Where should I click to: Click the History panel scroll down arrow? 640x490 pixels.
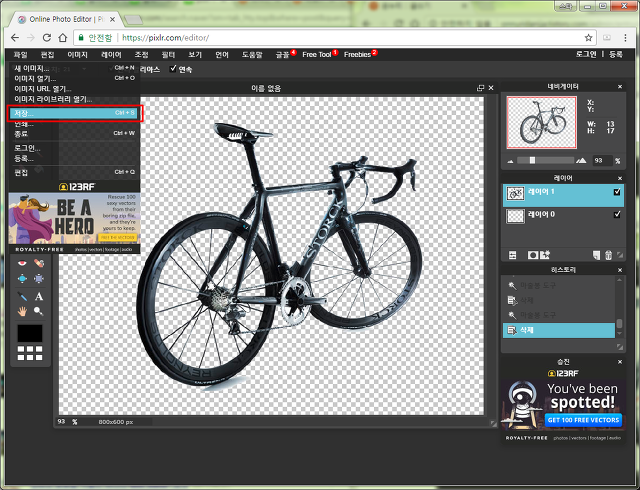(619, 334)
